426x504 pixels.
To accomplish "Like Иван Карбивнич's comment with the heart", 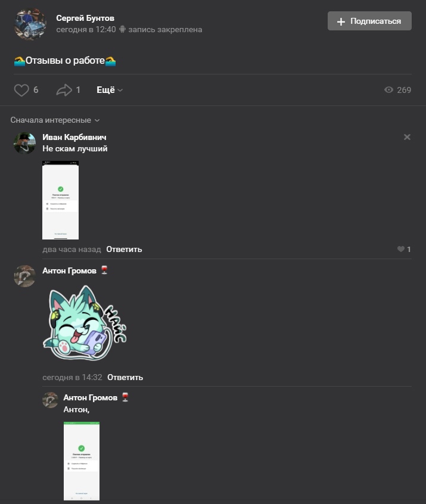I will coord(400,249).
